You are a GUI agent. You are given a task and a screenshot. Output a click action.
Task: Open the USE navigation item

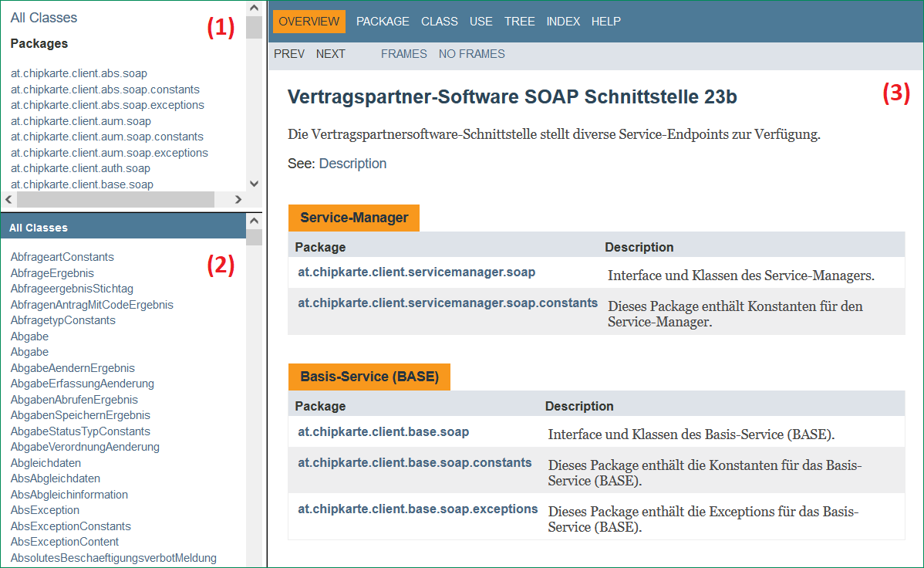[481, 22]
